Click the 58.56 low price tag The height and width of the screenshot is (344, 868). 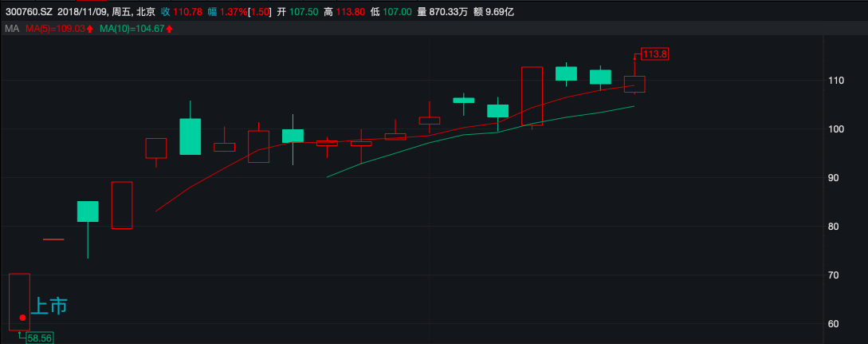[x=39, y=338]
